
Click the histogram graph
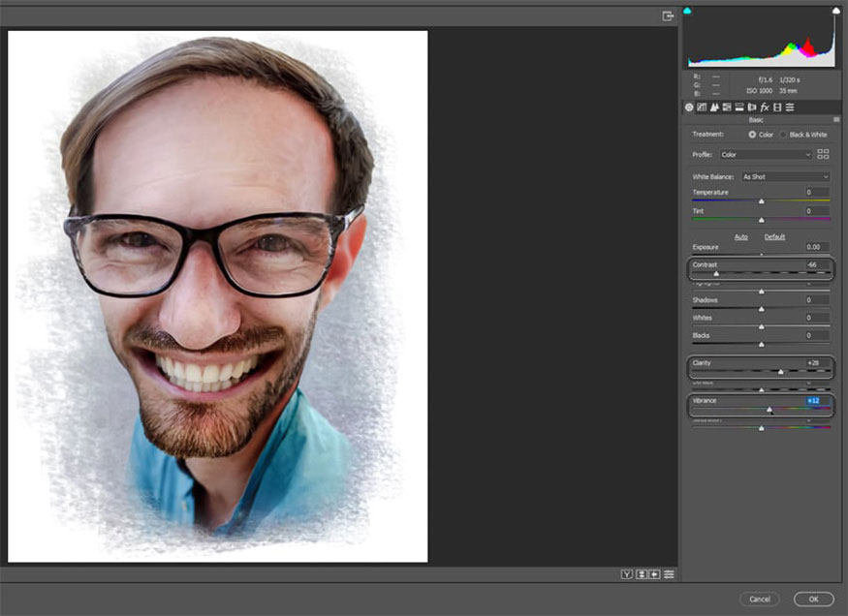pyautogui.click(x=762, y=38)
